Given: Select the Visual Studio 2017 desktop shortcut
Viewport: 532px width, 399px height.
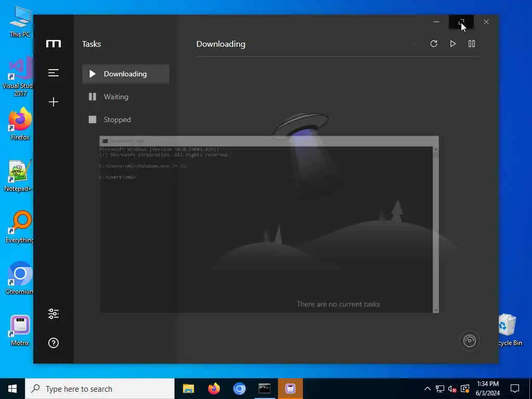Looking at the screenshot, I should pos(19,76).
